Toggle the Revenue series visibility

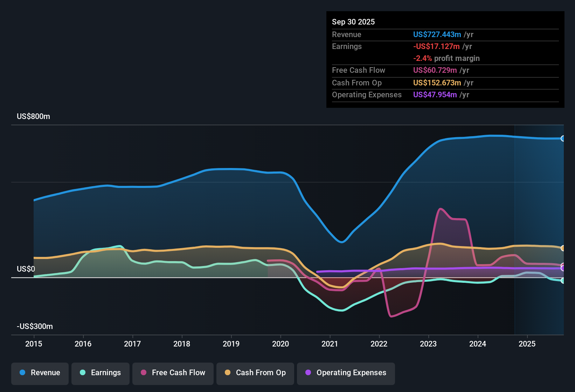(x=40, y=373)
